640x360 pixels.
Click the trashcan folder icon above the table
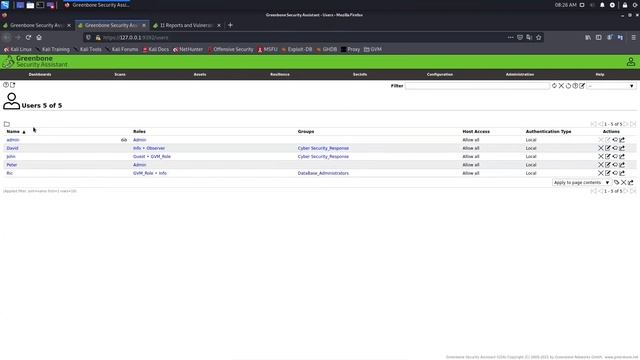click(7, 124)
